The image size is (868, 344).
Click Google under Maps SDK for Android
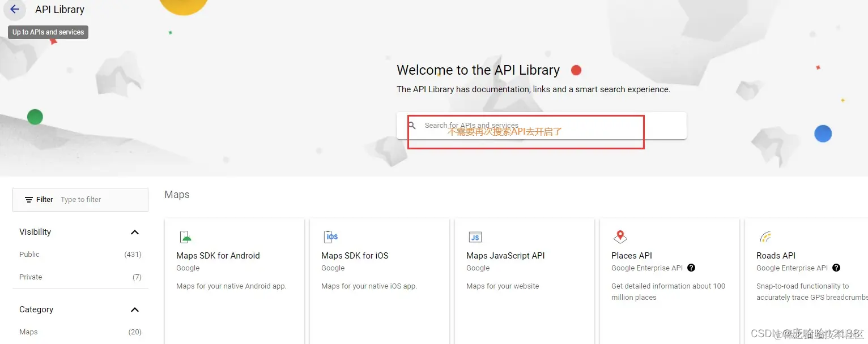point(188,268)
